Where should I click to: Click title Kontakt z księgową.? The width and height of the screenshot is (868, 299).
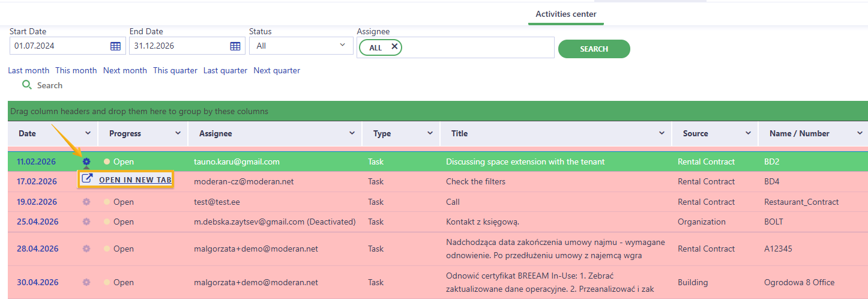click(483, 222)
